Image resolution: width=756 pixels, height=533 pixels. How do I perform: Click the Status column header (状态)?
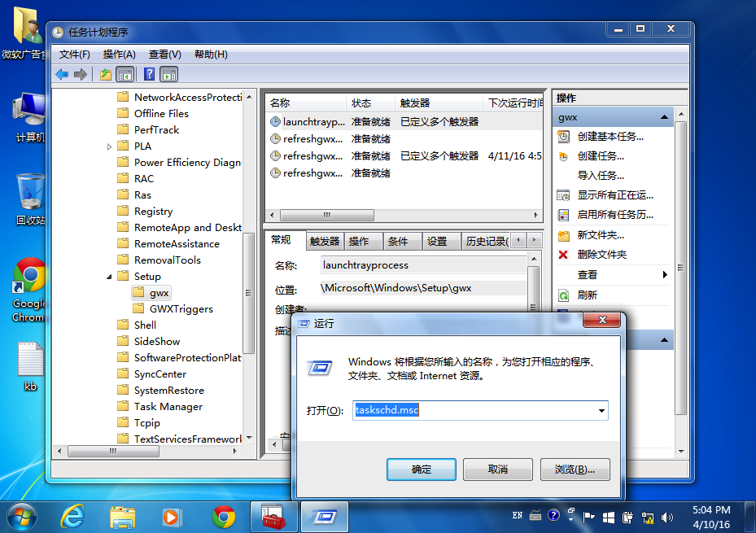click(370, 103)
